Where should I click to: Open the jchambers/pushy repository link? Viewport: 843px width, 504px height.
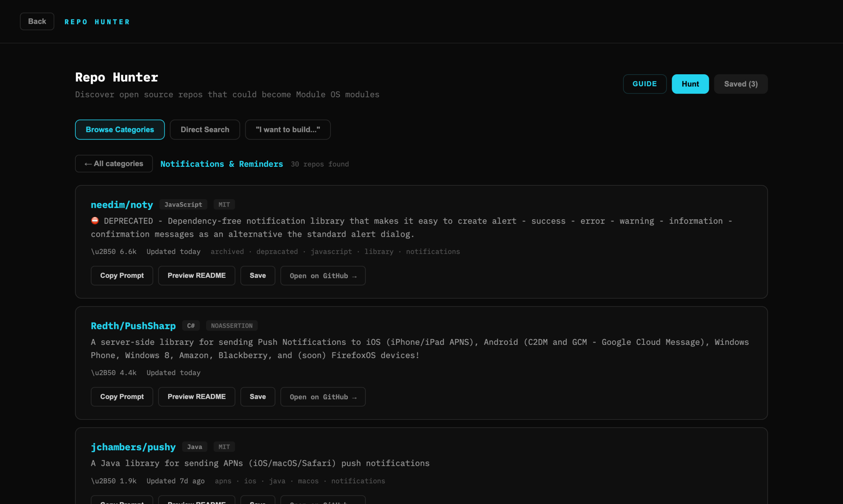click(x=133, y=447)
